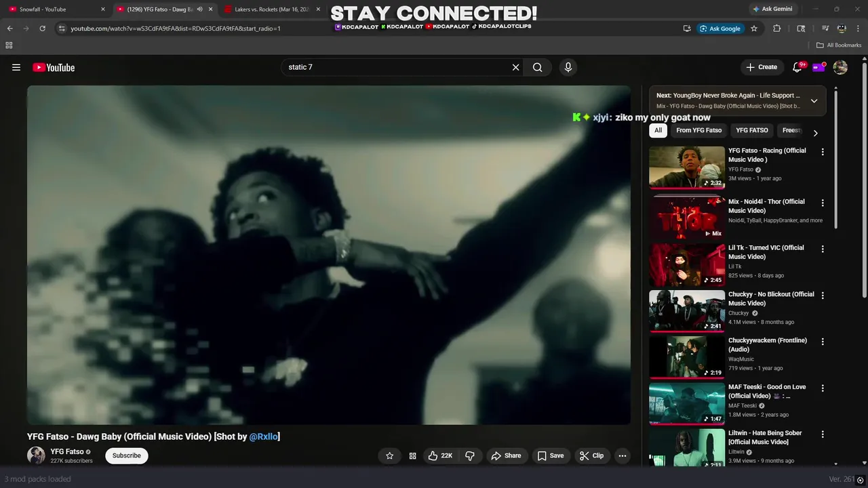Open YouTube notifications bell
The image size is (868, 488).
tap(797, 67)
